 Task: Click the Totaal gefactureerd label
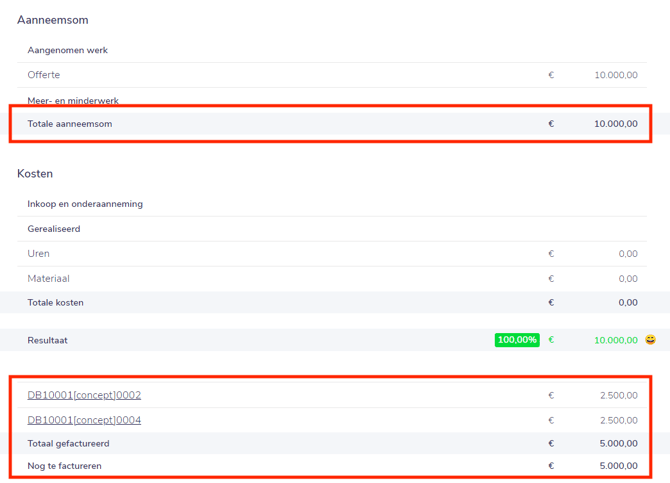click(68, 444)
